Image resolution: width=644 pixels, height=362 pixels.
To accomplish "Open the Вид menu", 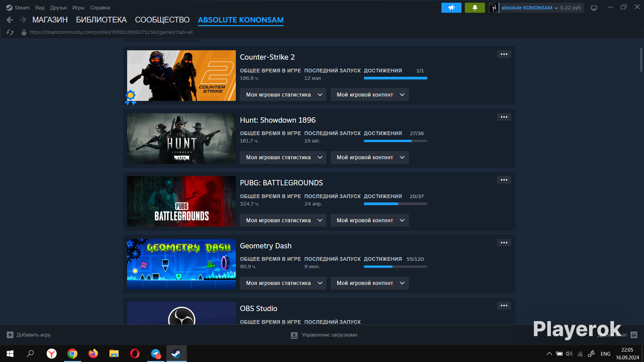I will click(x=40, y=8).
